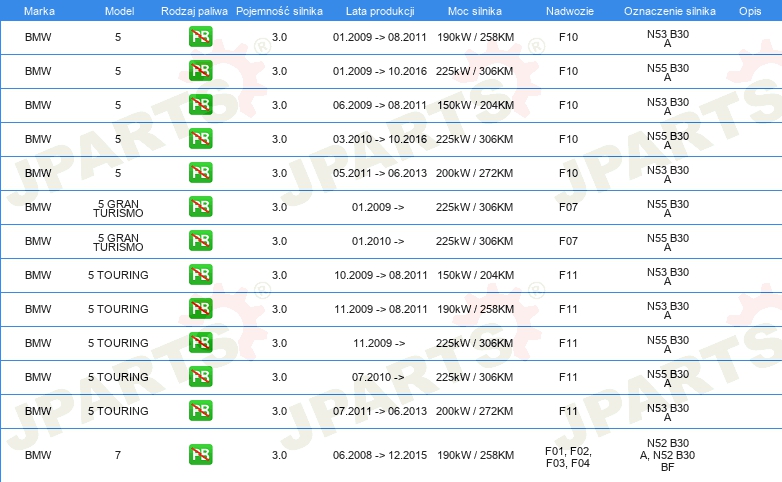Select the date cell 07.2010 ->

tap(378, 376)
